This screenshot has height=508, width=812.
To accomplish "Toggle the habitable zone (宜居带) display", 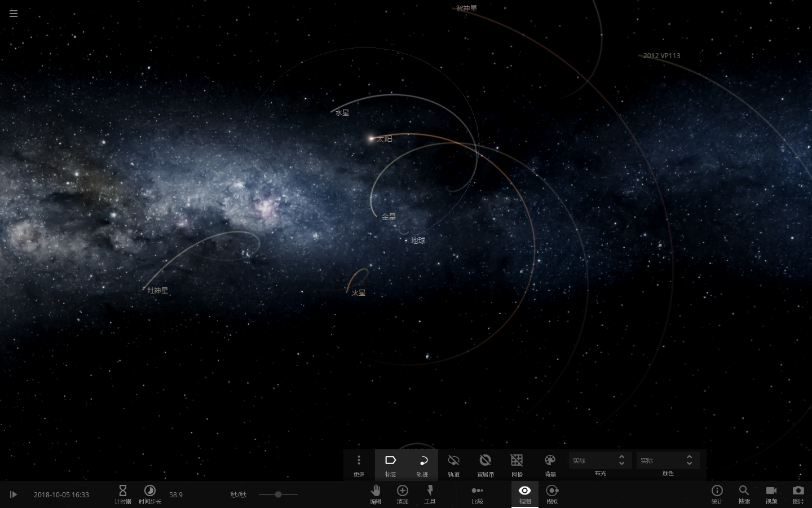I will coord(486,466).
